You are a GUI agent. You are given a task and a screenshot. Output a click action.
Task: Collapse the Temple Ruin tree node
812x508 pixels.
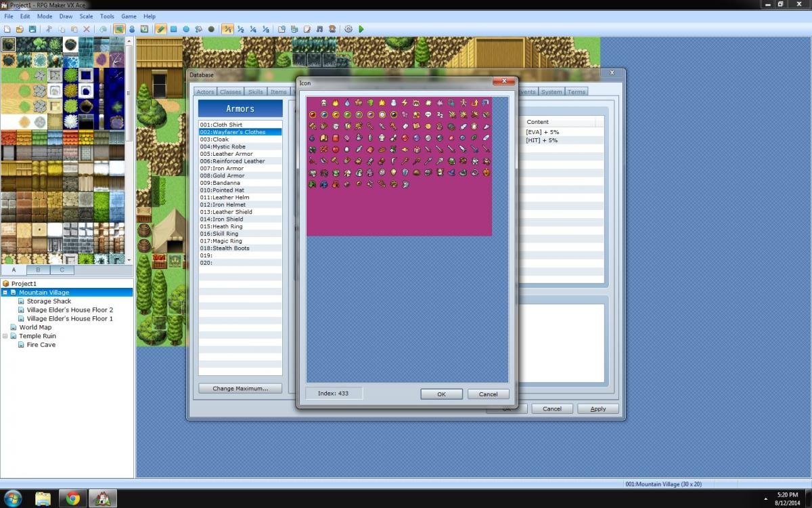coord(5,336)
